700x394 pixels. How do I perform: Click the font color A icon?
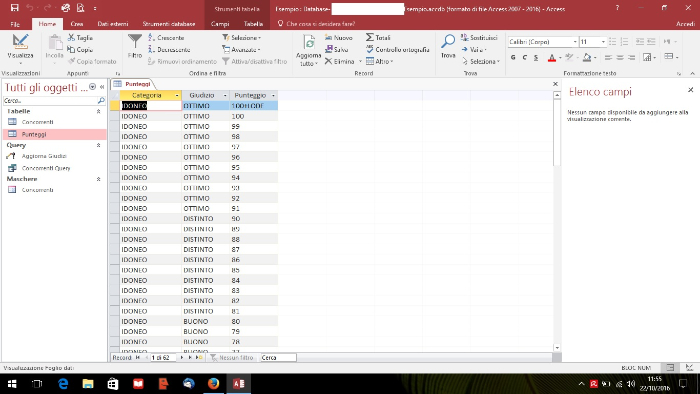[552, 57]
